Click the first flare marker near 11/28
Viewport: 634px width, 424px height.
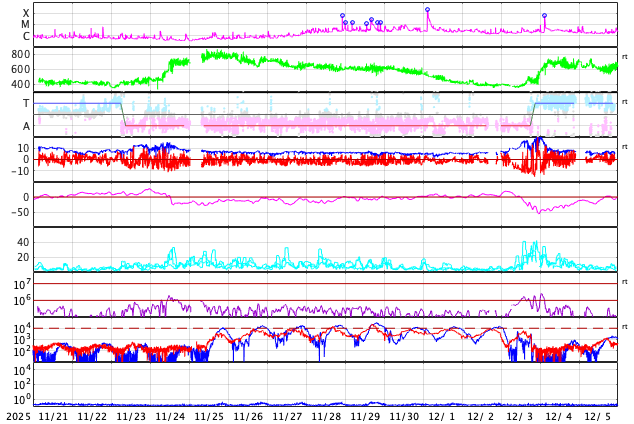[342, 16]
